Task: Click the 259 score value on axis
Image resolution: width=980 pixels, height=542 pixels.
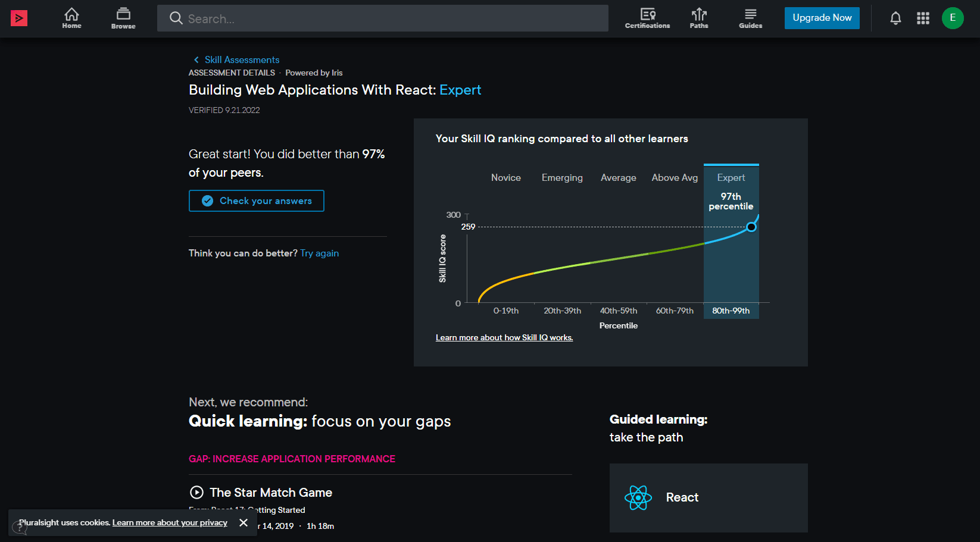Action: click(468, 227)
